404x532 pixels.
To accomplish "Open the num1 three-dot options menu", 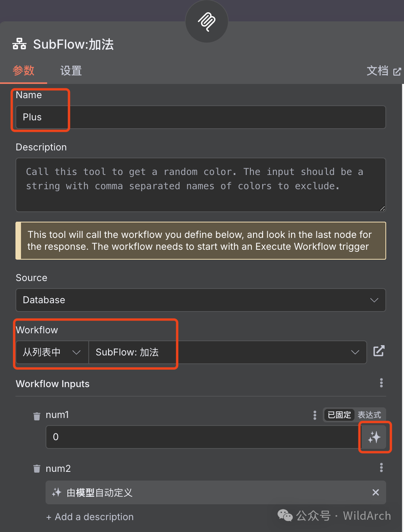I will click(315, 415).
